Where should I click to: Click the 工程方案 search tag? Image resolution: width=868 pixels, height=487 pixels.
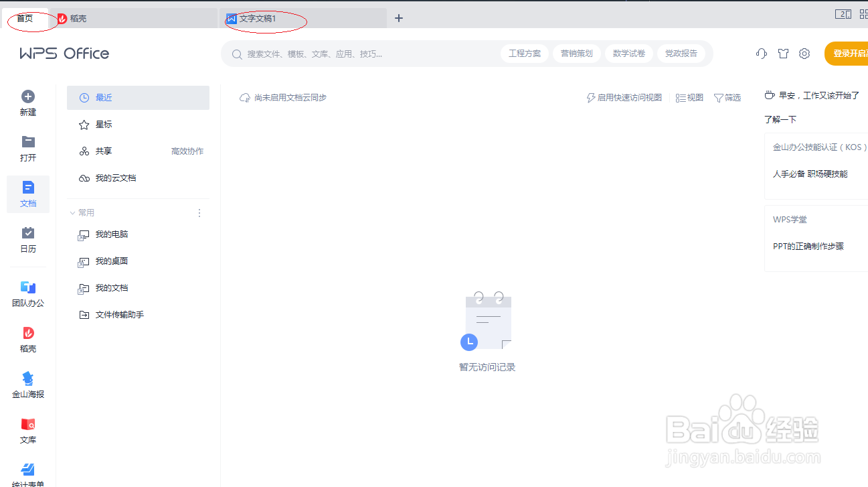525,54
